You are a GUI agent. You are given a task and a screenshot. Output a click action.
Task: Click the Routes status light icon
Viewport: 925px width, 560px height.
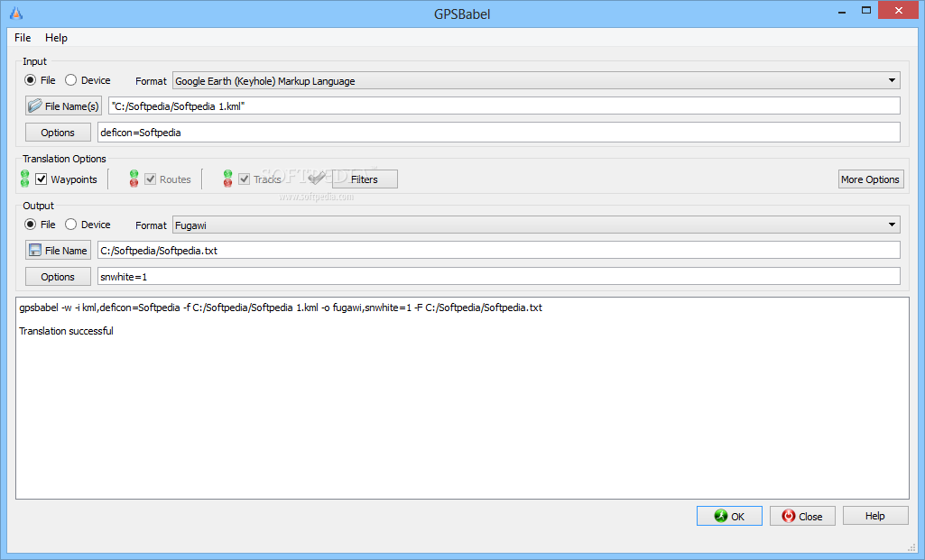134,179
